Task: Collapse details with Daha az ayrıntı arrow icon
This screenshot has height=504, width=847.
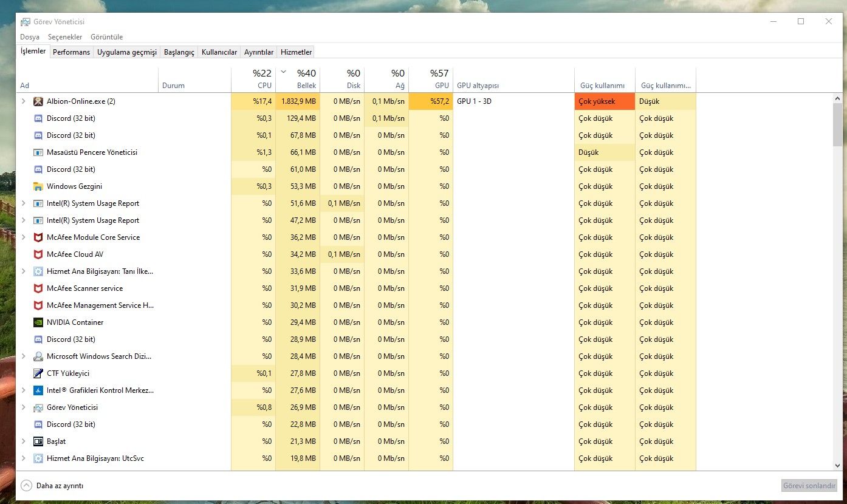Action: click(x=26, y=485)
